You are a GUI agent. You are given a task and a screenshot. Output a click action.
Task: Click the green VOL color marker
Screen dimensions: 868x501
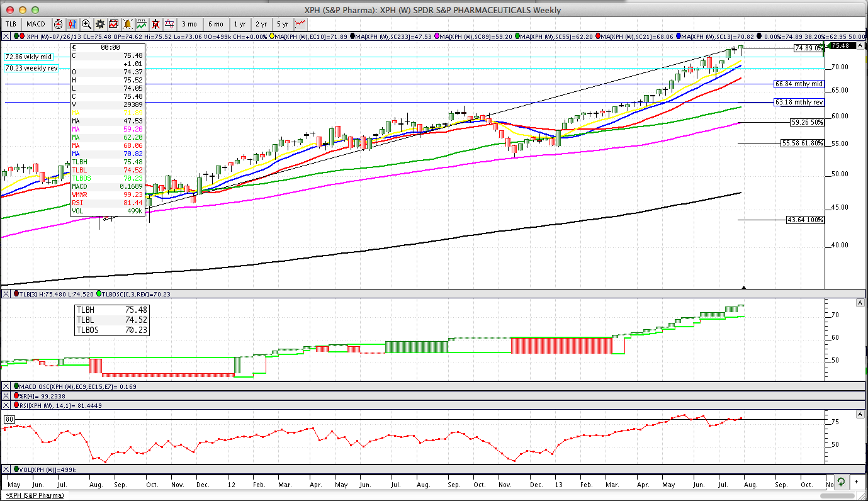pos(16,470)
